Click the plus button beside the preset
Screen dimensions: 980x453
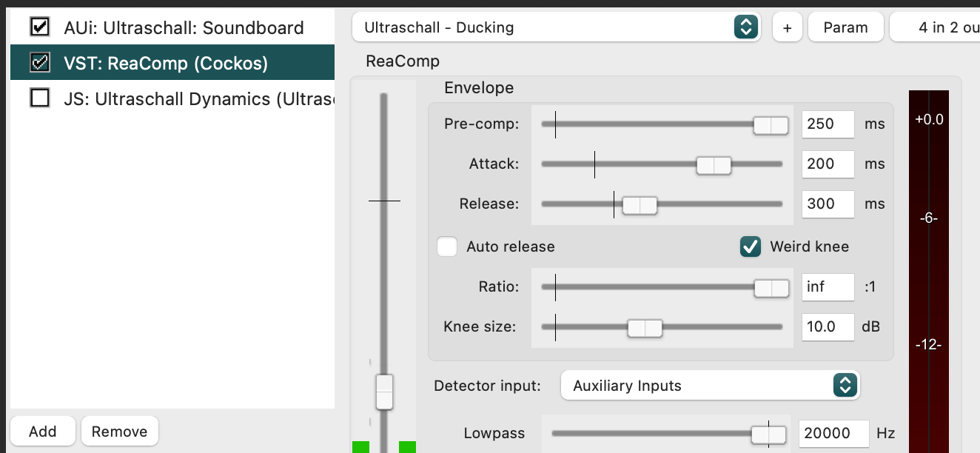coord(787,27)
